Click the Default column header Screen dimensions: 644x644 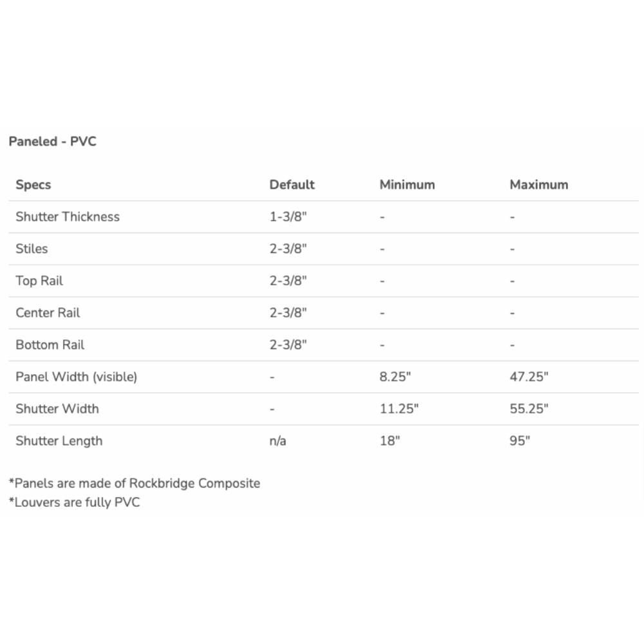292,185
